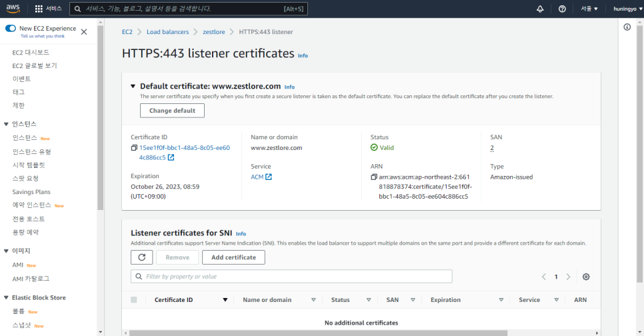Sort by Name or domain column

click(x=313, y=300)
